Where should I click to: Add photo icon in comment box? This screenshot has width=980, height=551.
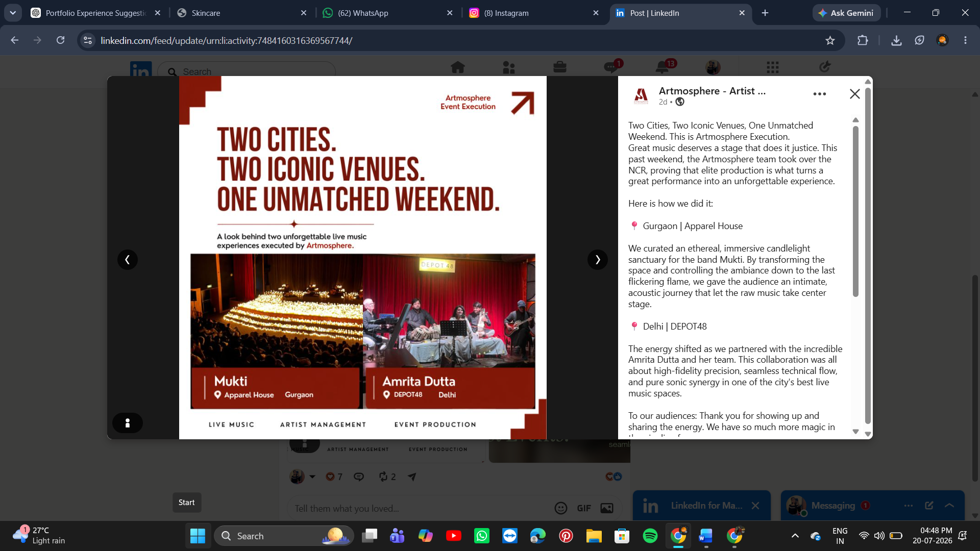(607, 508)
